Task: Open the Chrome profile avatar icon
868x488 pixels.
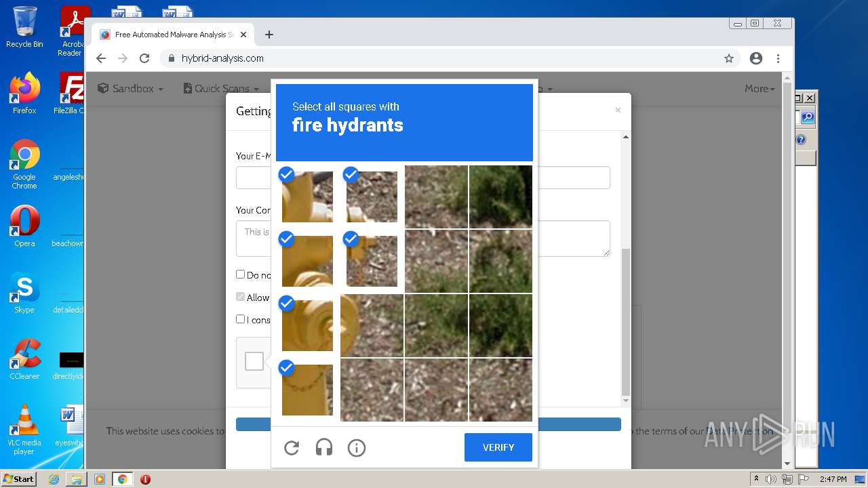Action: pyautogui.click(x=756, y=58)
